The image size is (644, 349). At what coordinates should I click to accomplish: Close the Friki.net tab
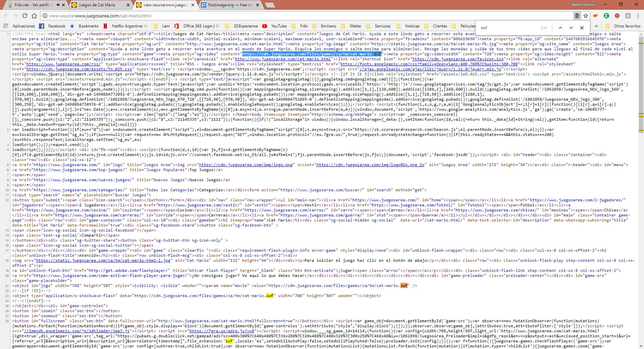64,5
